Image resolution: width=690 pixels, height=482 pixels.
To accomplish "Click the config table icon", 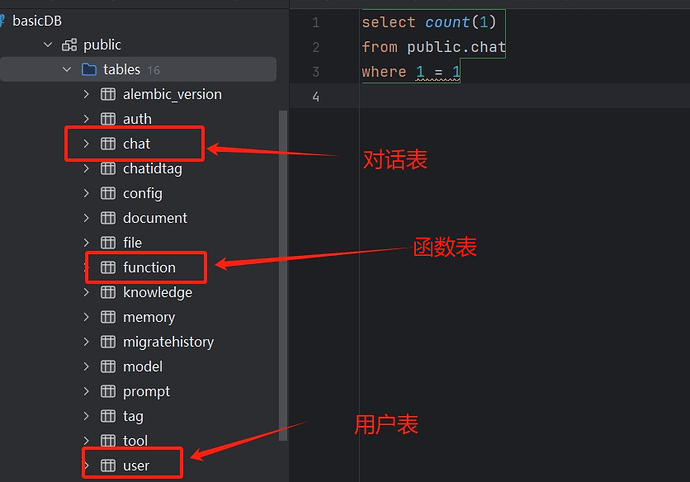I will coord(108,193).
